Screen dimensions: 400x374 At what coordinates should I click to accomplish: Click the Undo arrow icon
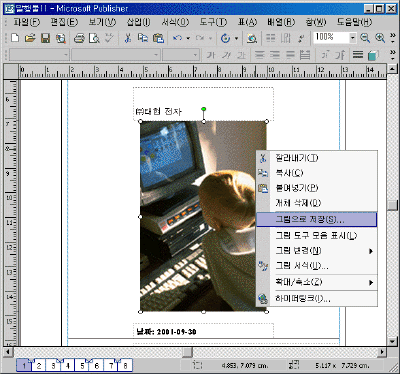pos(177,38)
